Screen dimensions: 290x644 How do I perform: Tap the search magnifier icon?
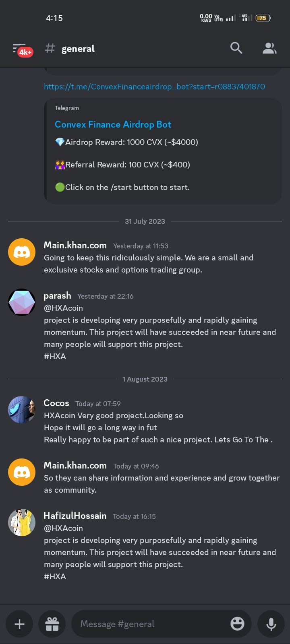236,48
